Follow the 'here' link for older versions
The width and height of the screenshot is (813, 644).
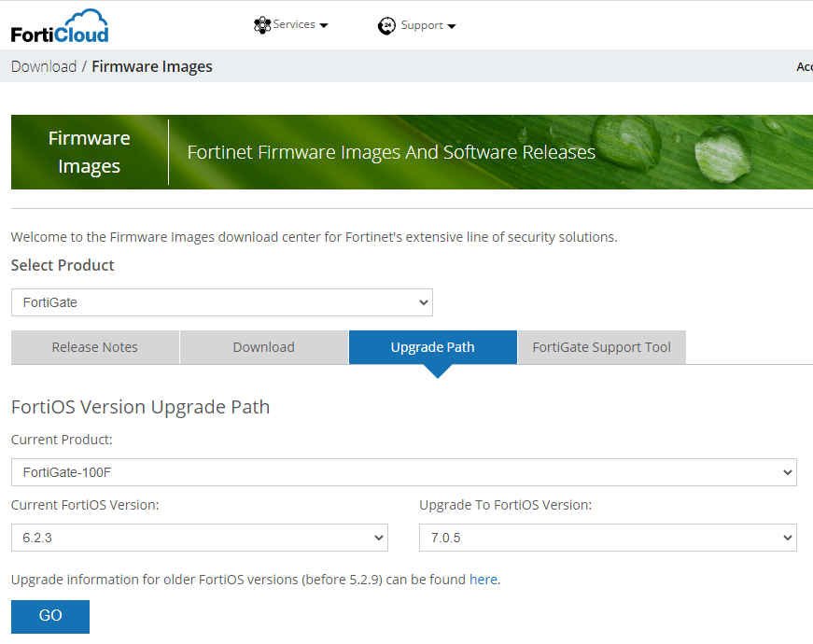484,580
